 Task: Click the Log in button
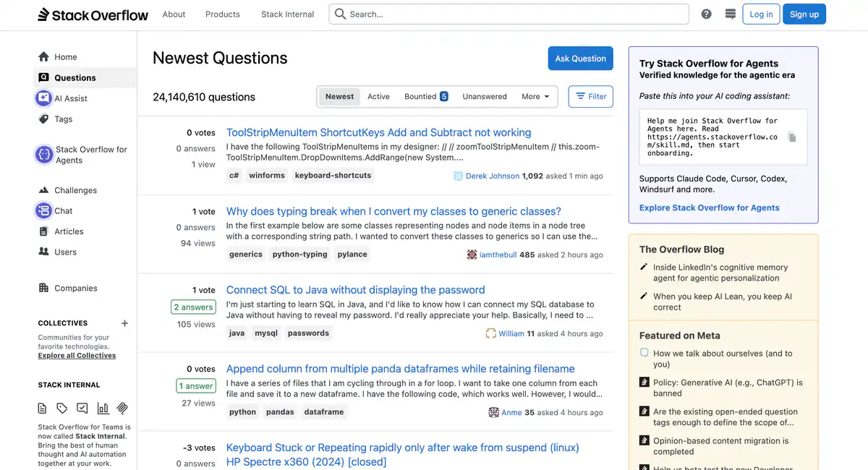761,14
